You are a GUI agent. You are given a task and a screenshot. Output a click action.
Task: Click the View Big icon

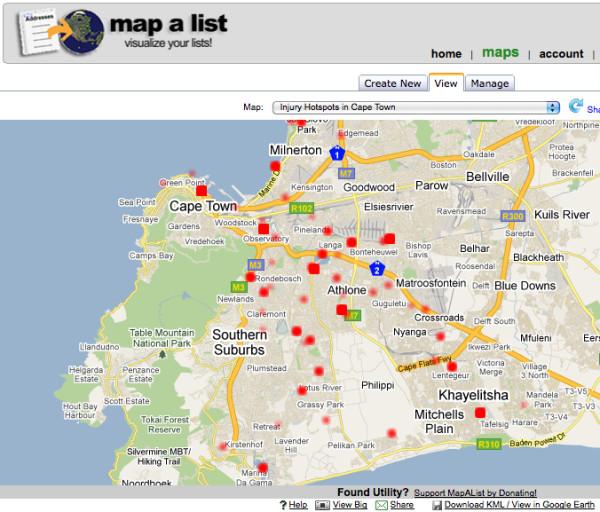[x=321, y=506]
